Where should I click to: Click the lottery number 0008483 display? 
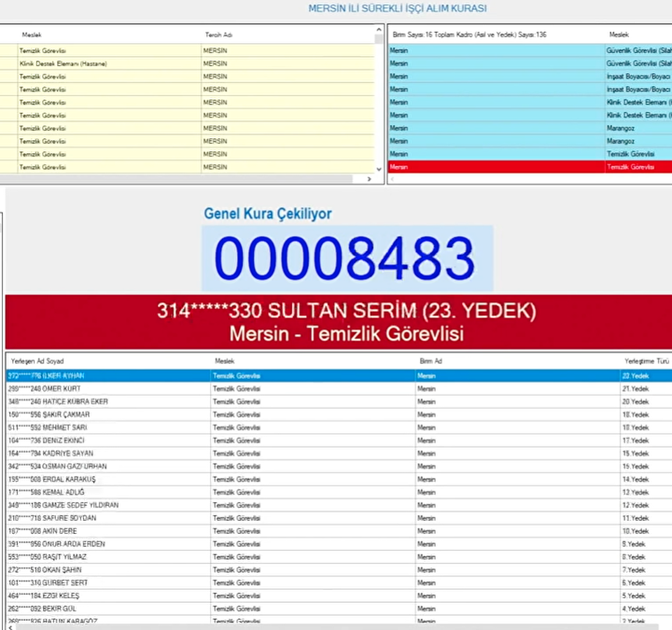point(347,259)
